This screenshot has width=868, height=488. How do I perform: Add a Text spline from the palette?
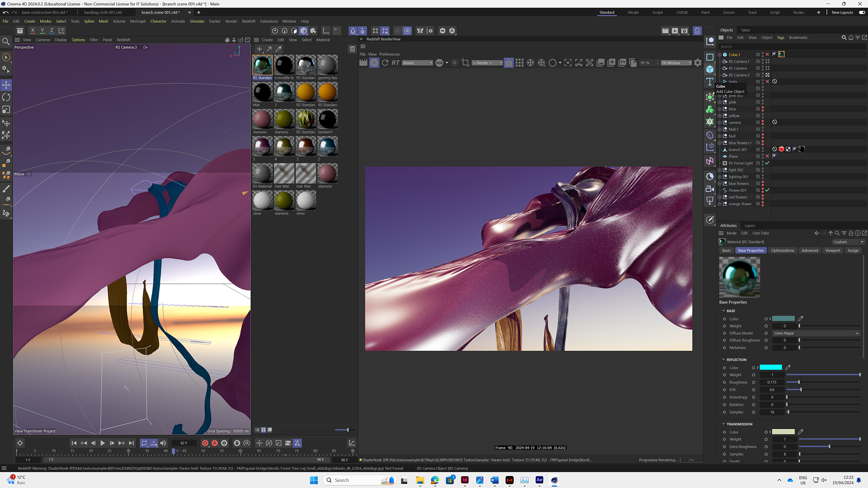[x=710, y=82]
